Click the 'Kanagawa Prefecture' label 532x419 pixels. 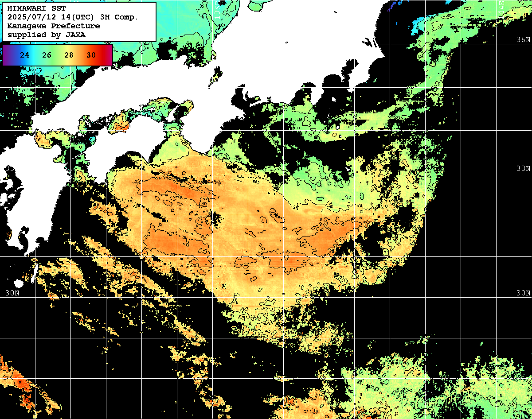tap(54, 26)
